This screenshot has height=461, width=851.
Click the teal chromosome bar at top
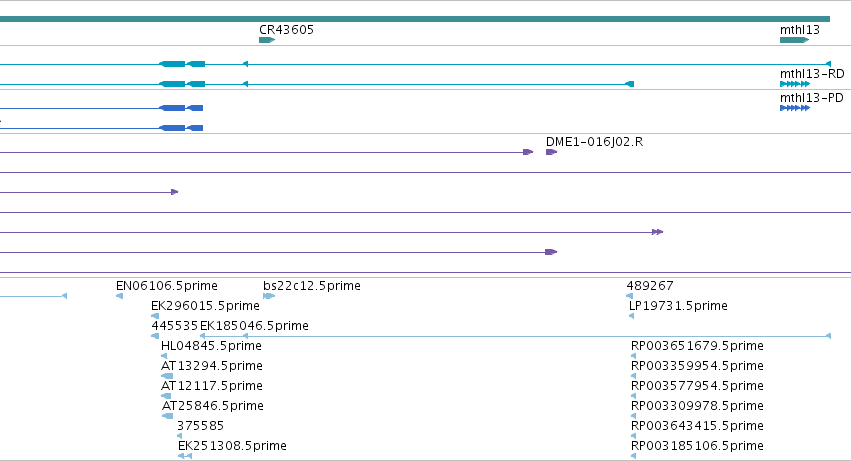tap(415, 19)
